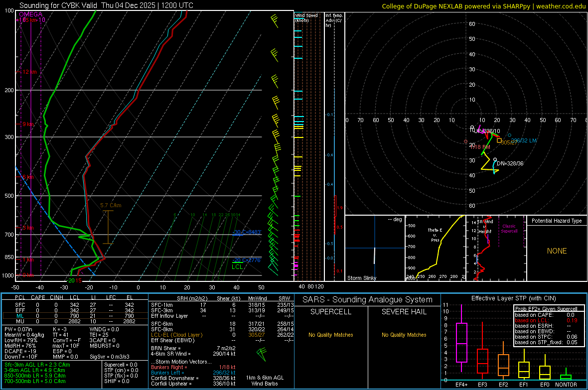Click the Prob EF2+ Given Supercell header
This screenshot has height=390, width=588.
(x=546, y=309)
